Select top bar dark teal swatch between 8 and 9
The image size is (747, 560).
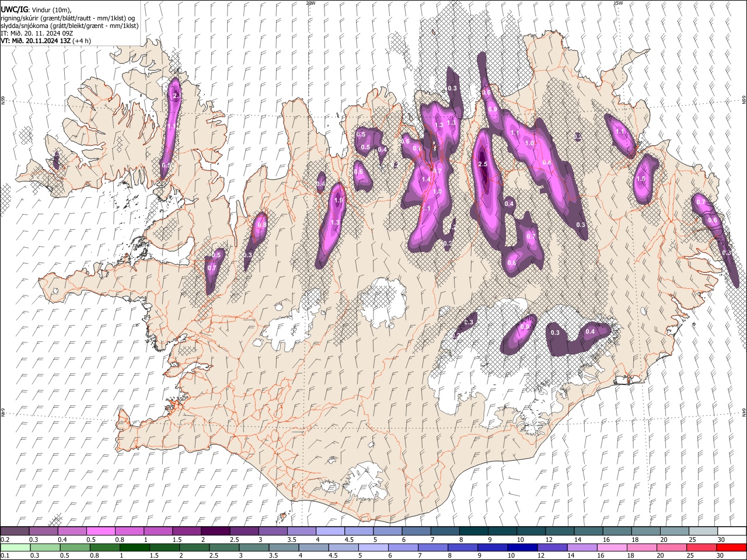(474, 531)
